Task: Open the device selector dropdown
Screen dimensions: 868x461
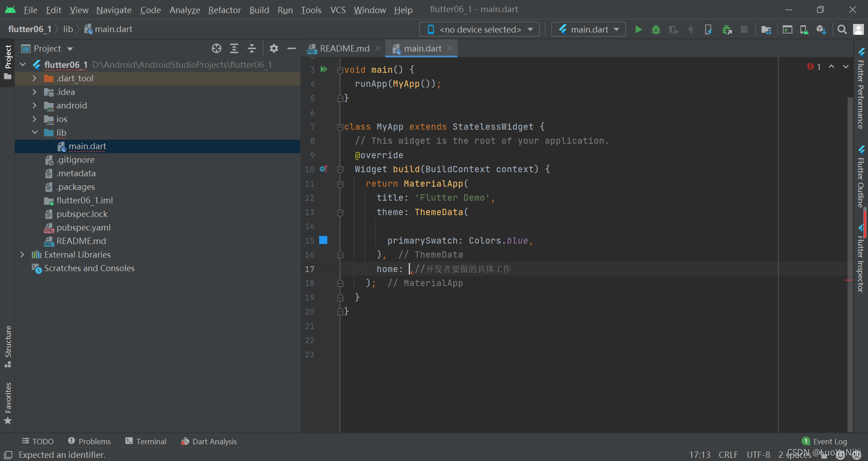Action: (x=480, y=29)
